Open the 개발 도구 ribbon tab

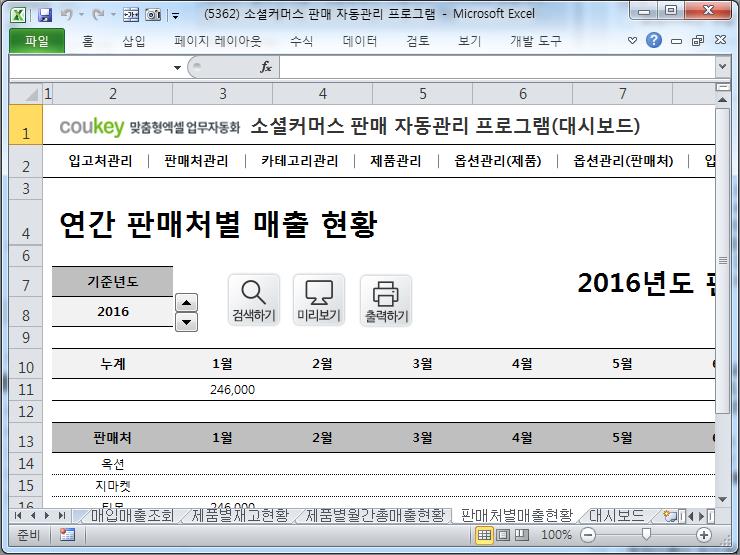536,41
